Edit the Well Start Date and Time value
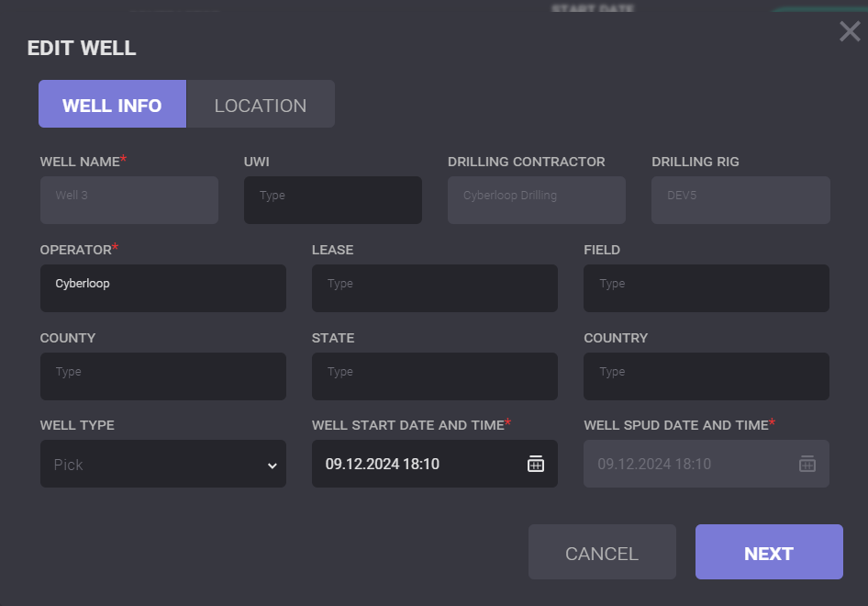868x606 pixels. pos(413,465)
